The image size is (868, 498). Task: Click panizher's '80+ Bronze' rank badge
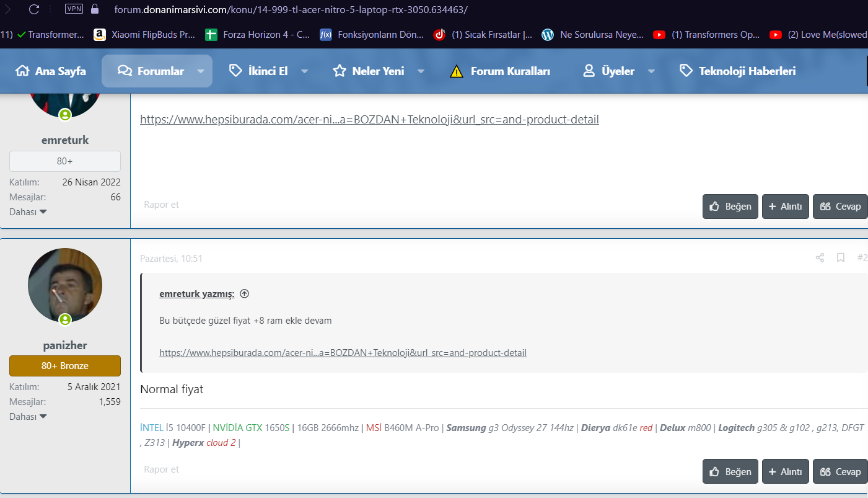(x=65, y=366)
